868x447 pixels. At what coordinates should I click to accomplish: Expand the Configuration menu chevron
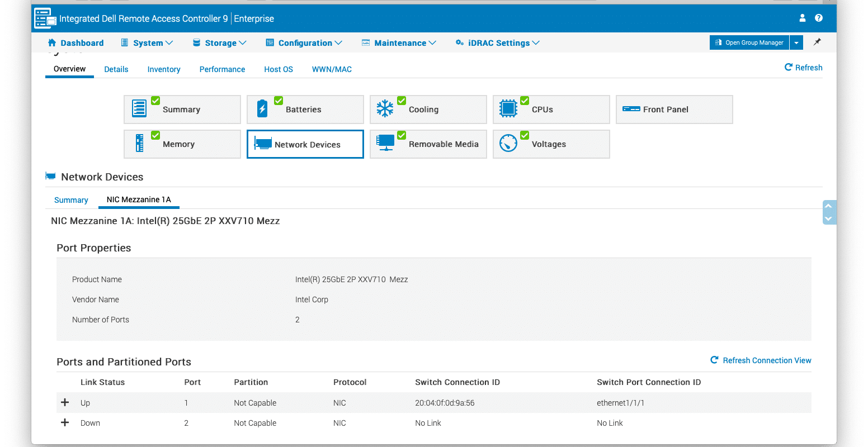pyautogui.click(x=338, y=42)
